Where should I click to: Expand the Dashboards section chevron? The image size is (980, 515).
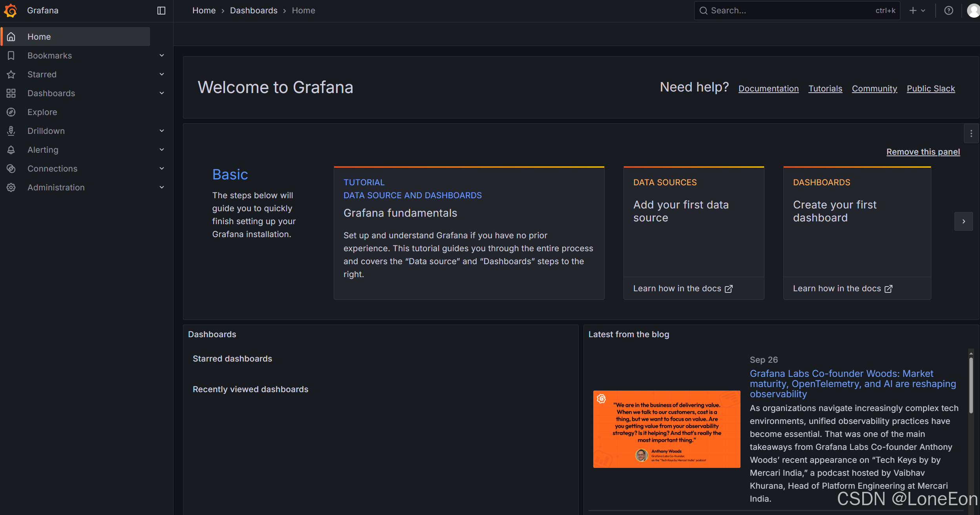pos(162,93)
